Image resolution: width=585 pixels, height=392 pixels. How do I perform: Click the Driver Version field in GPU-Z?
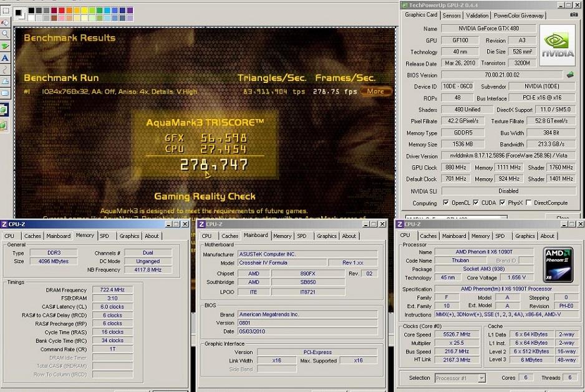point(509,156)
